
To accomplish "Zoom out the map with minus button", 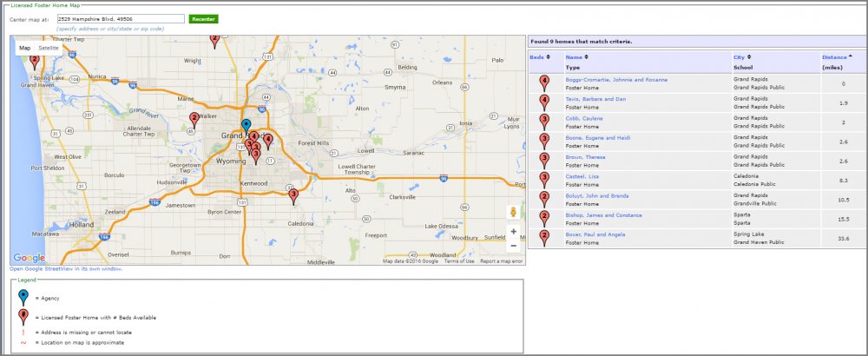I will [513, 245].
